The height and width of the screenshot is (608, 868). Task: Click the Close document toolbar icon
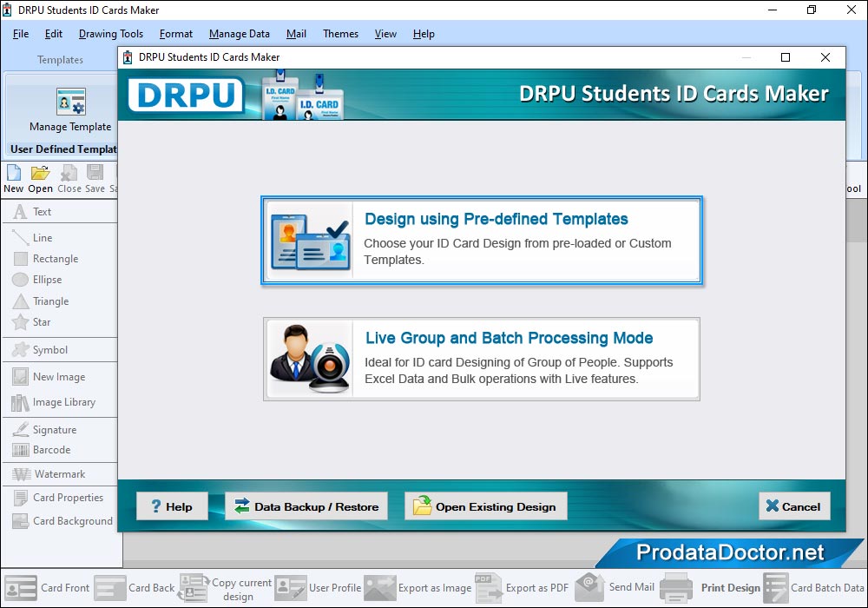point(69,173)
